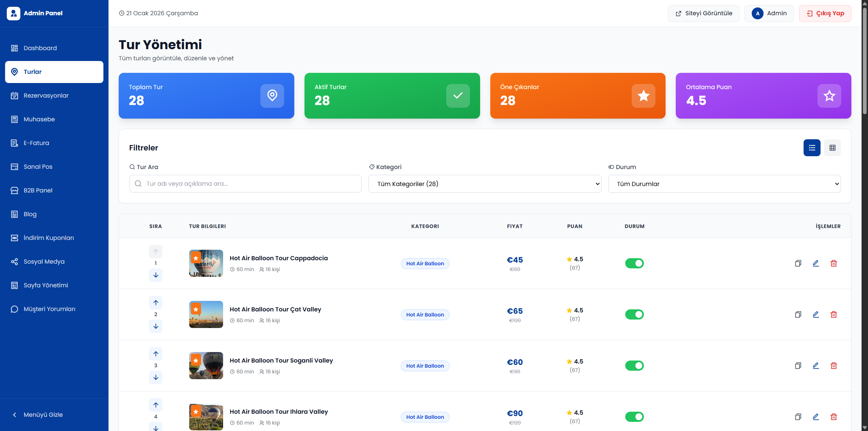This screenshot has width=868, height=431.
Task: Duplicate Hot Air Balloon Tour Soganli Valley
Action: (x=798, y=366)
